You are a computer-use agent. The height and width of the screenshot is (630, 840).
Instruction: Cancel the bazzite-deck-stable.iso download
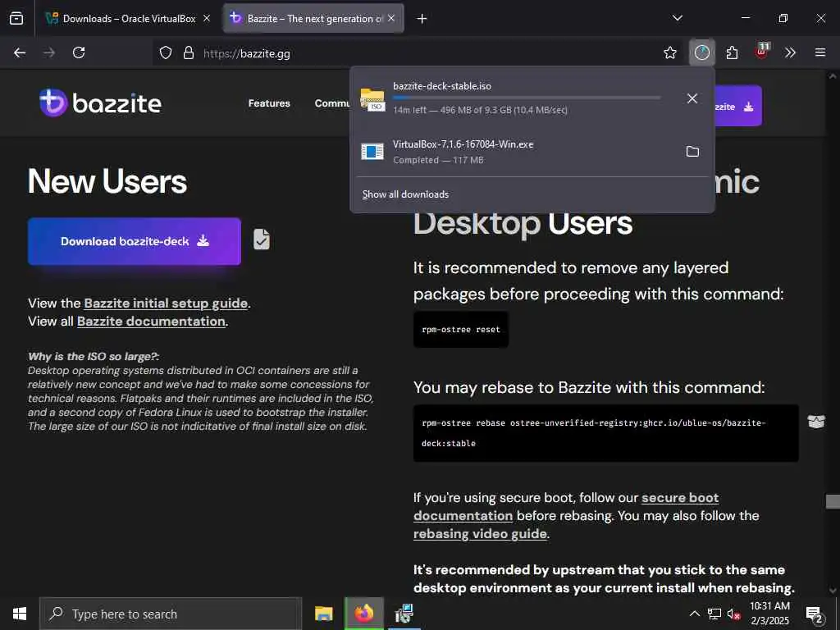[692, 98]
